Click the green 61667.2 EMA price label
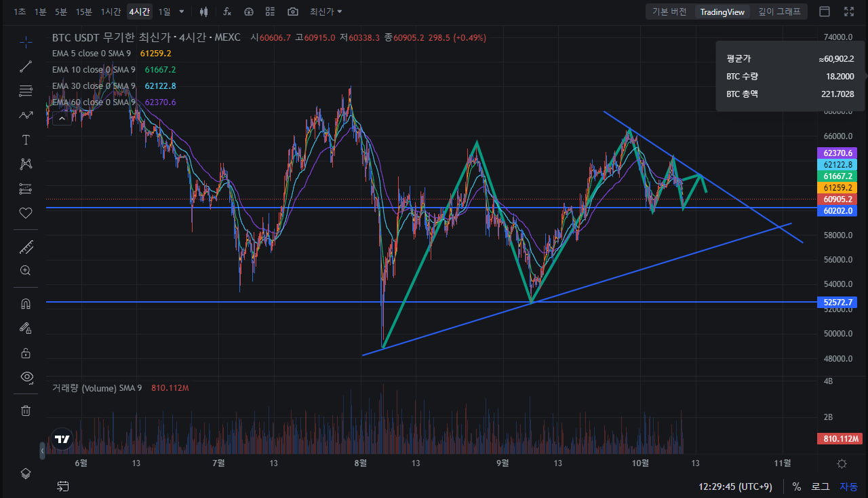 click(838, 176)
